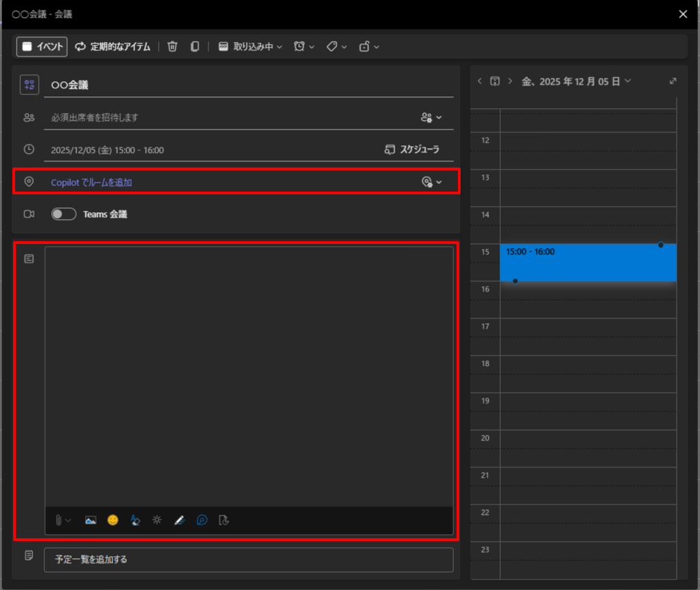
Task: Select the draw pen icon in body toolbar
Action: (x=179, y=520)
